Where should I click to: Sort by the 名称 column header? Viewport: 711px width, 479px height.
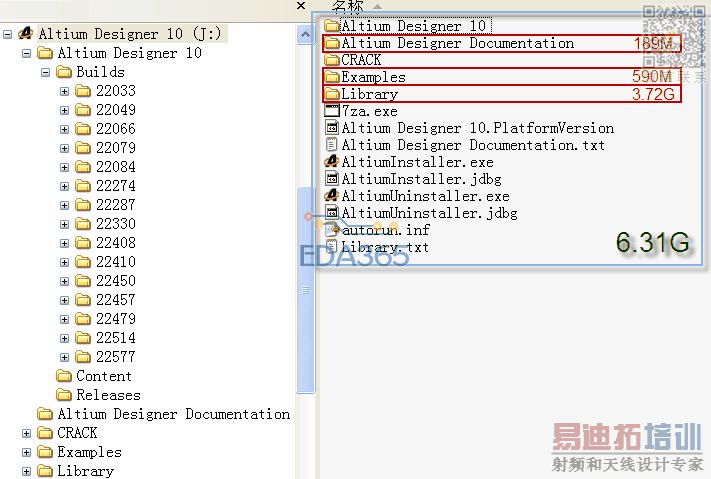pyautogui.click(x=347, y=6)
